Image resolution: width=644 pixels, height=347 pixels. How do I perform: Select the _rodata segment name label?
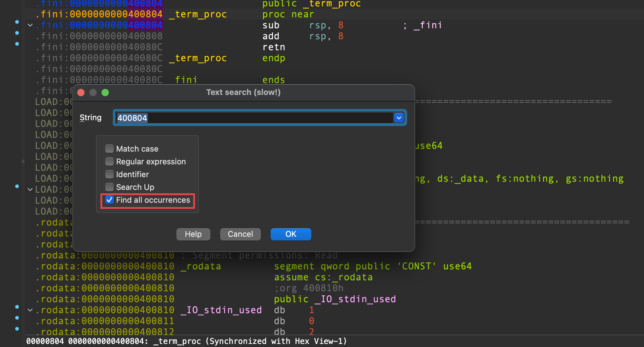click(201, 266)
